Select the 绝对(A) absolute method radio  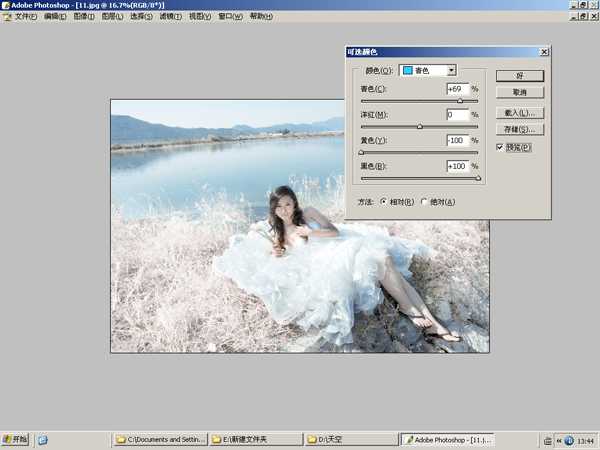click(424, 202)
